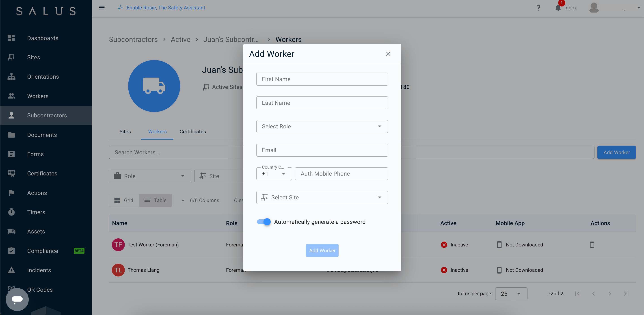The width and height of the screenshot is (644, 315).
Task: Go to previous page pagination arrow
Action: coord(594,293)
